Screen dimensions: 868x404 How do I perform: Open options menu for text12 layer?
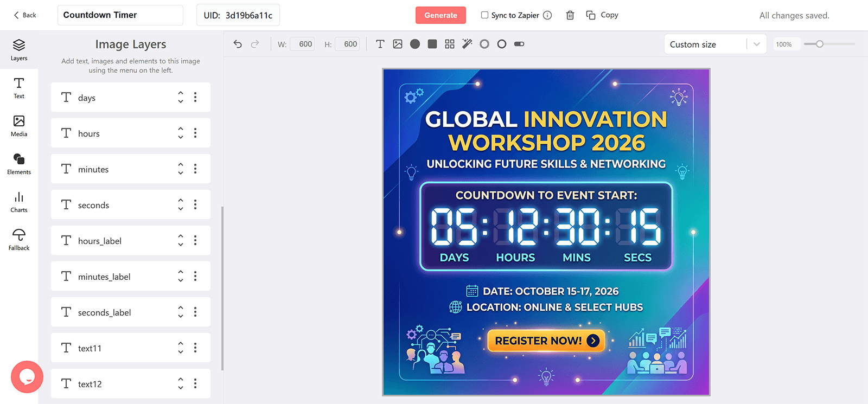(195, 383)
